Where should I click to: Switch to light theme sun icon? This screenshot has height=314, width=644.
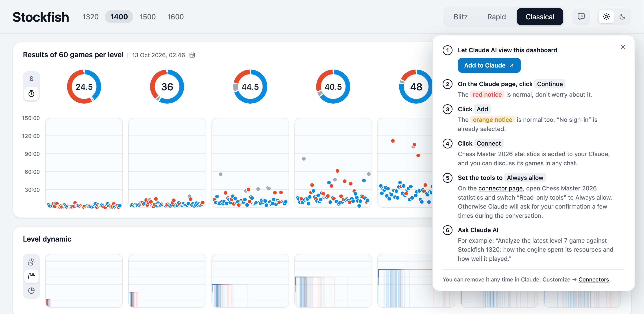(606, 17)
